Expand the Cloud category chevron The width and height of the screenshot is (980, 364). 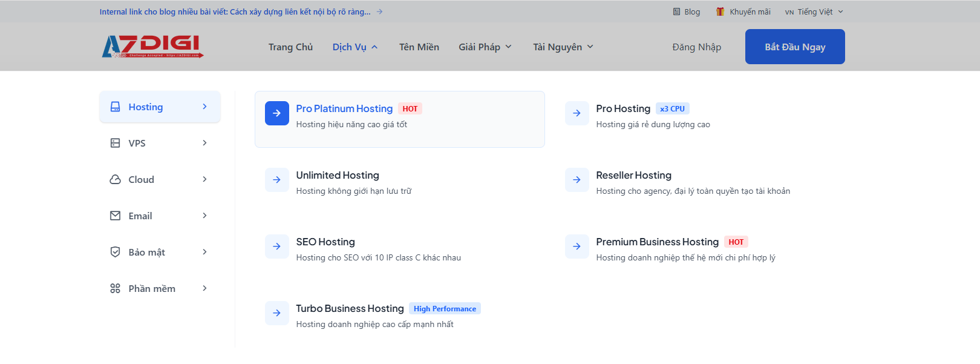[x=204, y=179]
